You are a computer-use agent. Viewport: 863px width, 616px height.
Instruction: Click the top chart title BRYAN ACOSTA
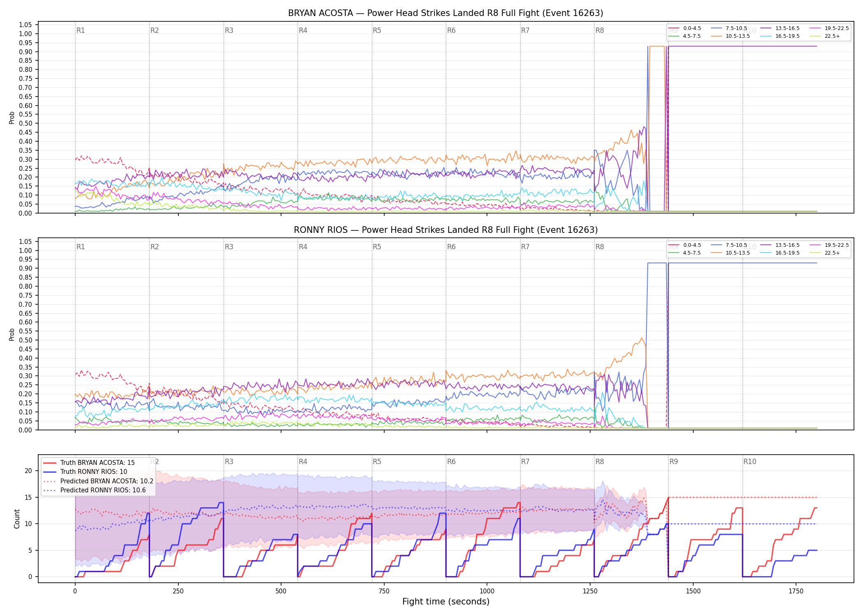(x=445, y=13)
